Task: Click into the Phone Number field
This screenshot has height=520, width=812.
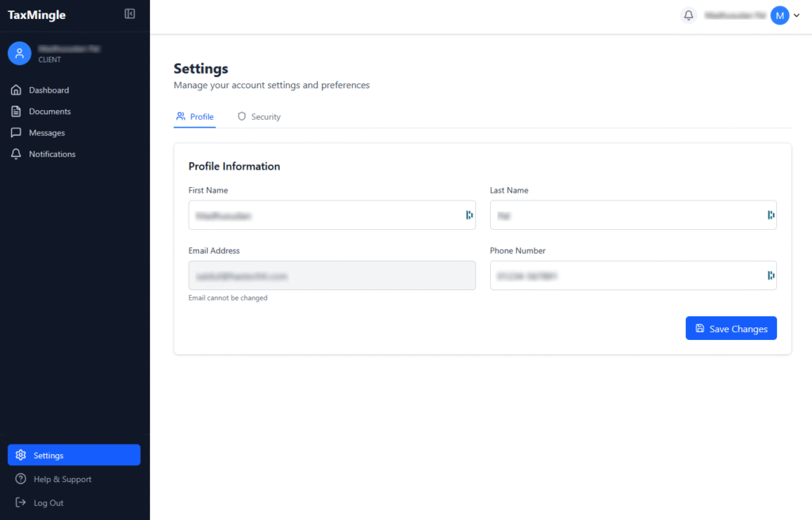Action: click(x=626, y=276)
